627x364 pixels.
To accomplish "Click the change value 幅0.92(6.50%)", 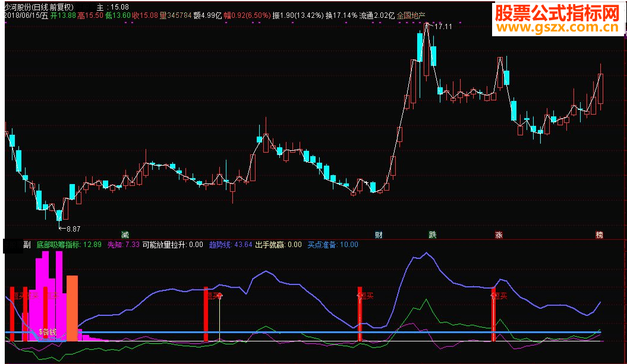I will tap(247, 15).
